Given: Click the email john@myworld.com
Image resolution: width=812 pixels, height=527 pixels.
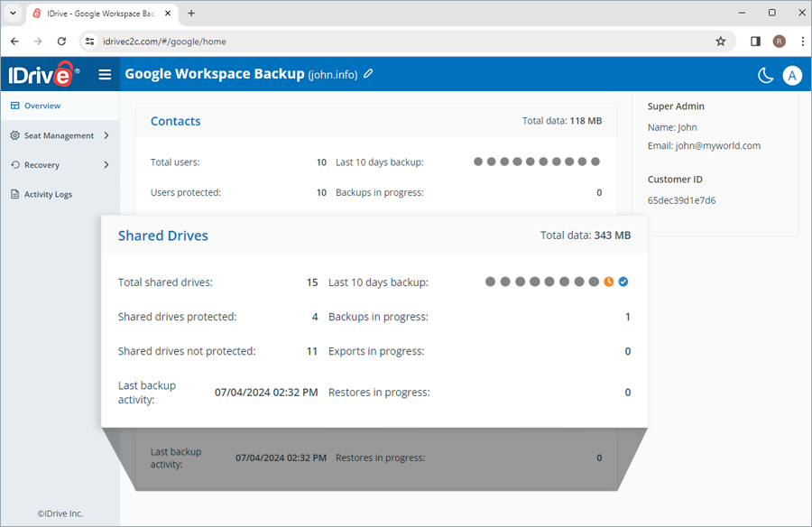Looking at the screenshot, I should [x=718, y=145].
